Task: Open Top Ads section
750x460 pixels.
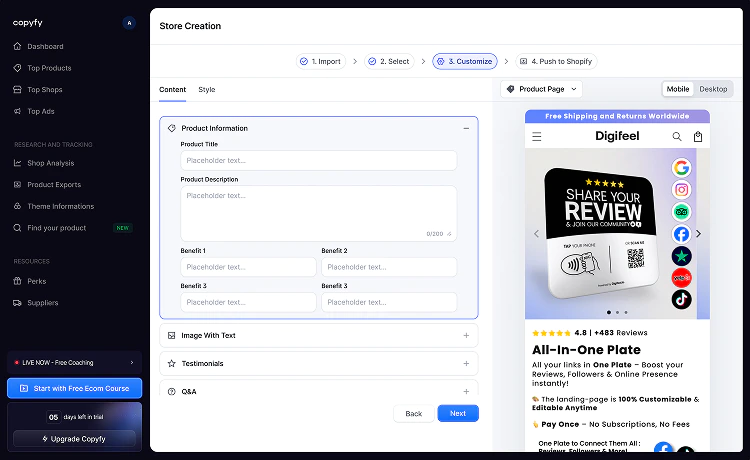Action: 41,111
